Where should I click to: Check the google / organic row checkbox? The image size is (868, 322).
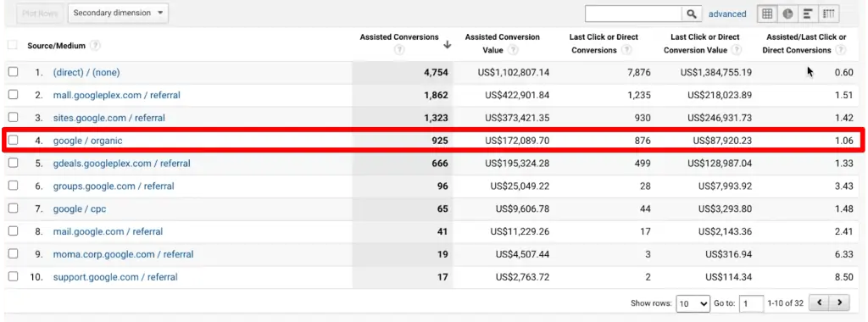click(x=13, y=141)
